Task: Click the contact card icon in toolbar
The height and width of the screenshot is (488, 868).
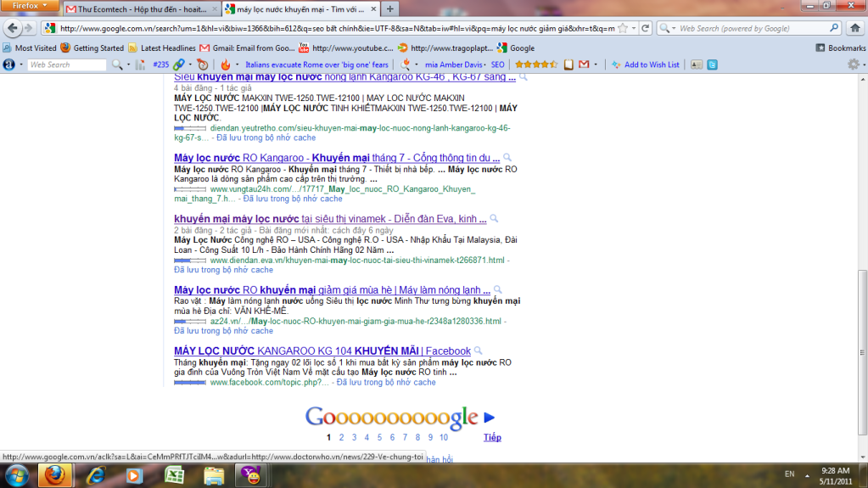Action: 697,65
